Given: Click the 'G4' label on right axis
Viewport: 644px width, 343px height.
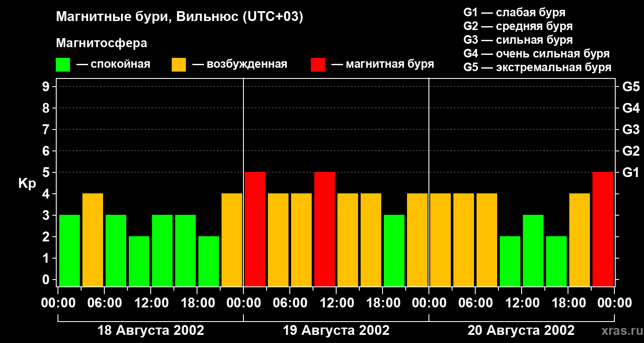Looking at the screenshot, I should (x=631, y=108).
